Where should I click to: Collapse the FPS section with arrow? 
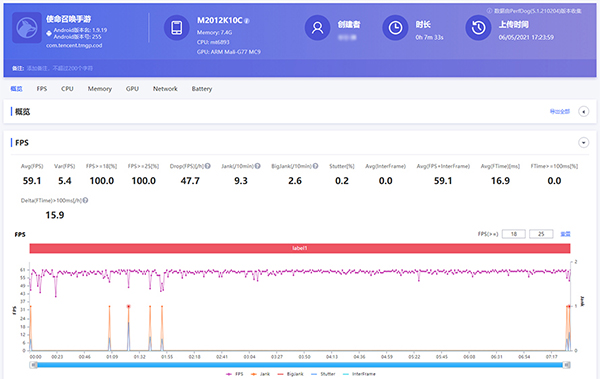click(x=583, y=143)
